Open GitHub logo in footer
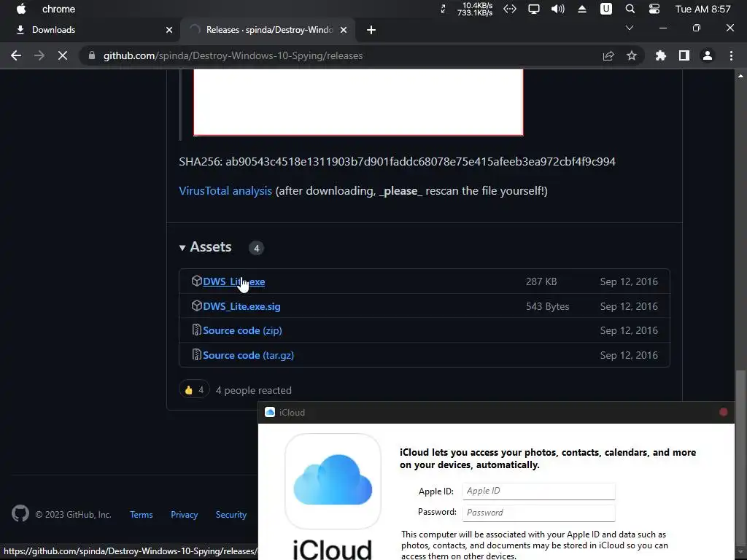Viewport: 747px width, 560px height. point(20,514)
